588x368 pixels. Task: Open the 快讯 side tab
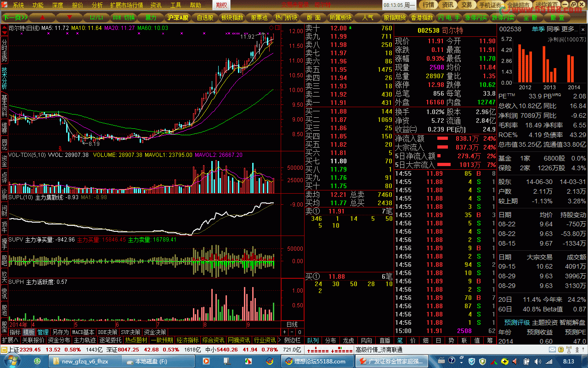(x=4, y=293)
